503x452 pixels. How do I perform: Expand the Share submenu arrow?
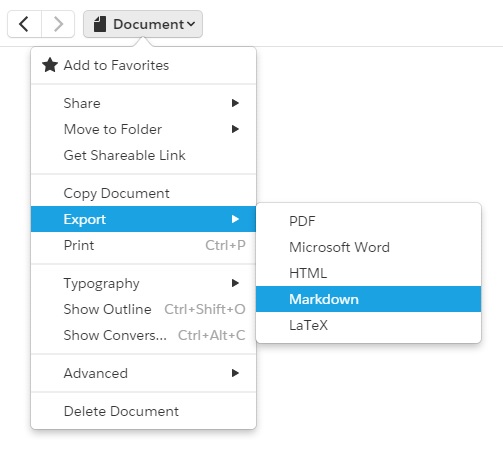coord(235,103)
